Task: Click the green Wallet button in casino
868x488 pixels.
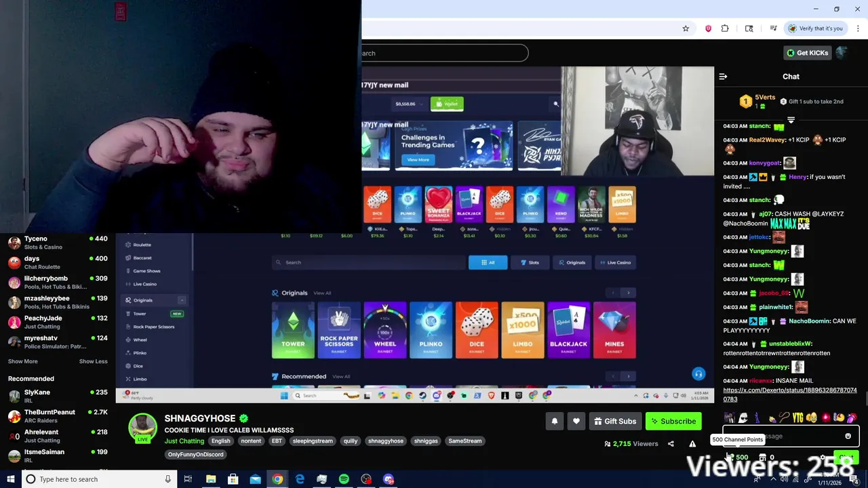Action: click(447, 104)
